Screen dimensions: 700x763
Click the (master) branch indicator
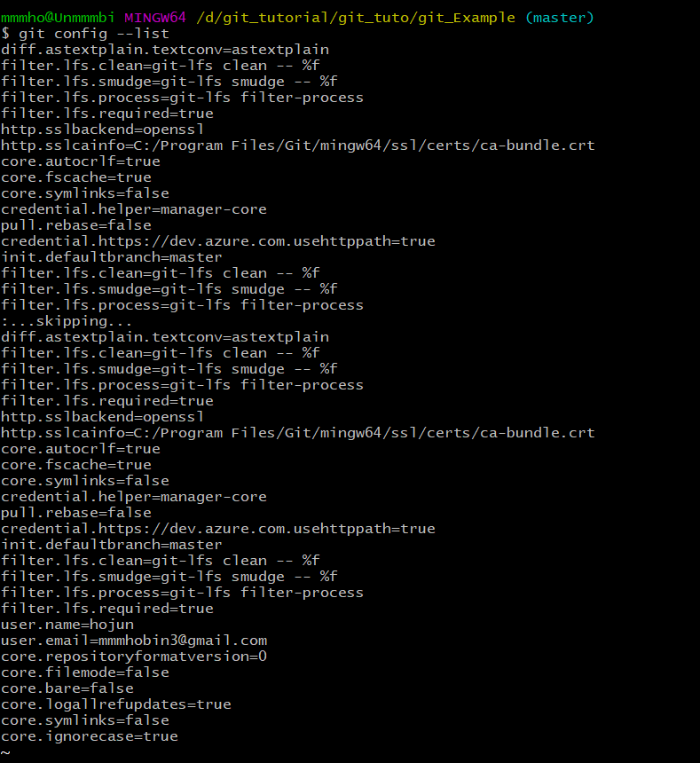560,18
